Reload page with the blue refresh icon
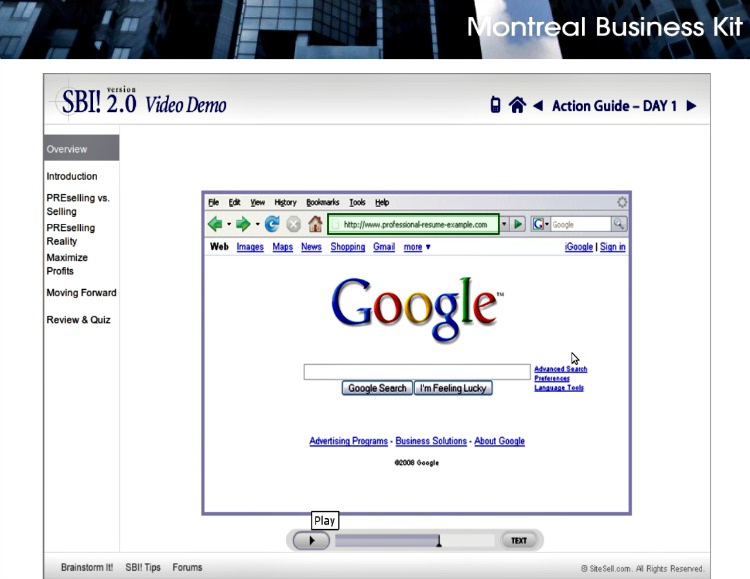This screenshot has height=579, width=750. pos(272,224)
